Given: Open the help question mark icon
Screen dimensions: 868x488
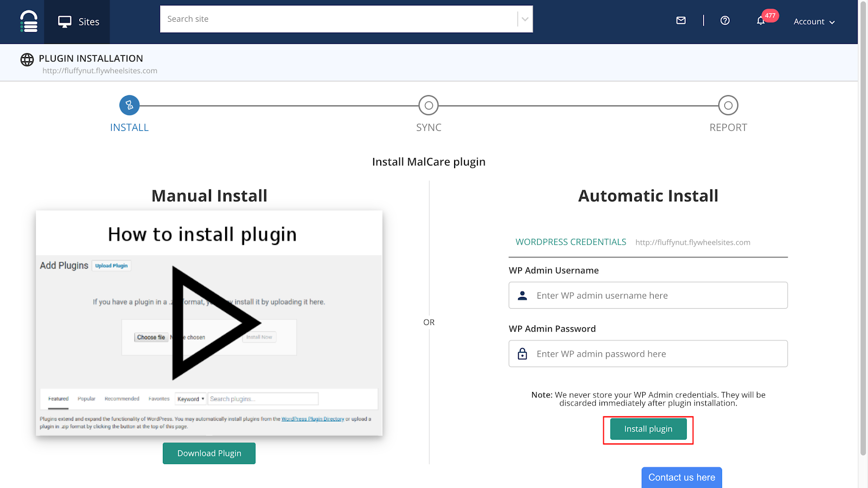Looking at the screenshot, I should [x=725, y=21].
